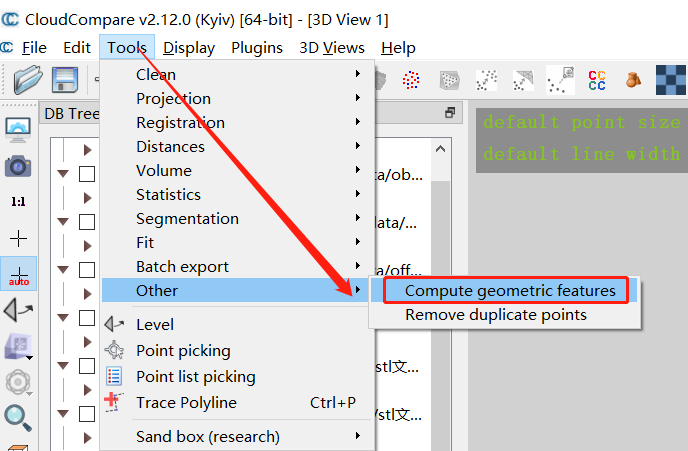688x451 pixels.
Task: Select Point picking from Tools menu
Action: click(x=183, y=350)
